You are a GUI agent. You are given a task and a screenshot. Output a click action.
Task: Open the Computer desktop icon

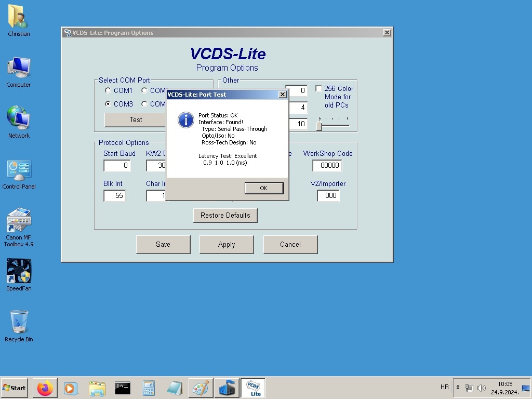pos(19,72)
